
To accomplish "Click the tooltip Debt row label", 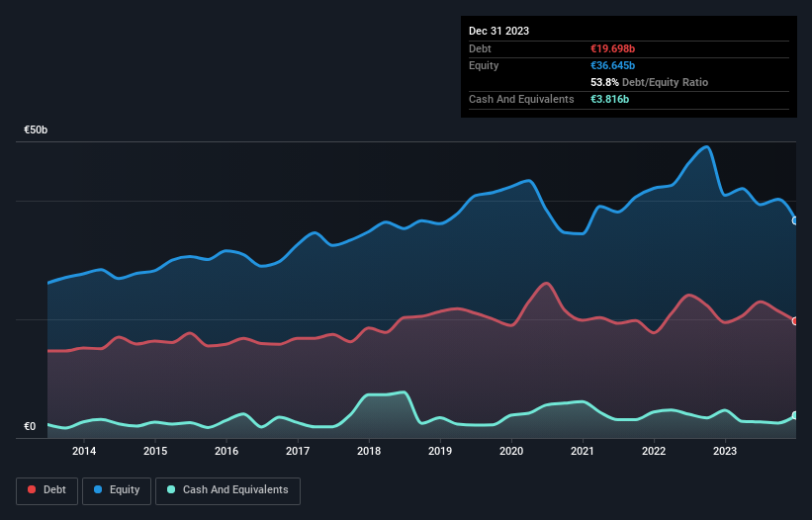I will 480,48.
